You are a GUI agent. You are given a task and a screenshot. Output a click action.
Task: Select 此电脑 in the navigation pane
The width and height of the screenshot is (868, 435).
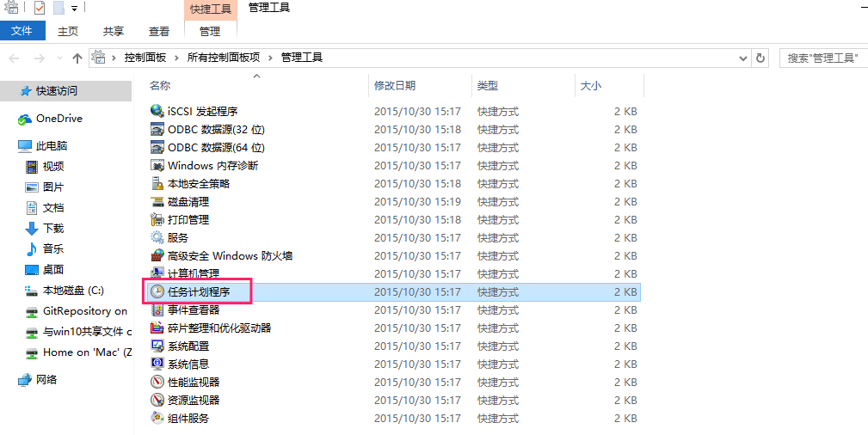[x=52, y=146]
